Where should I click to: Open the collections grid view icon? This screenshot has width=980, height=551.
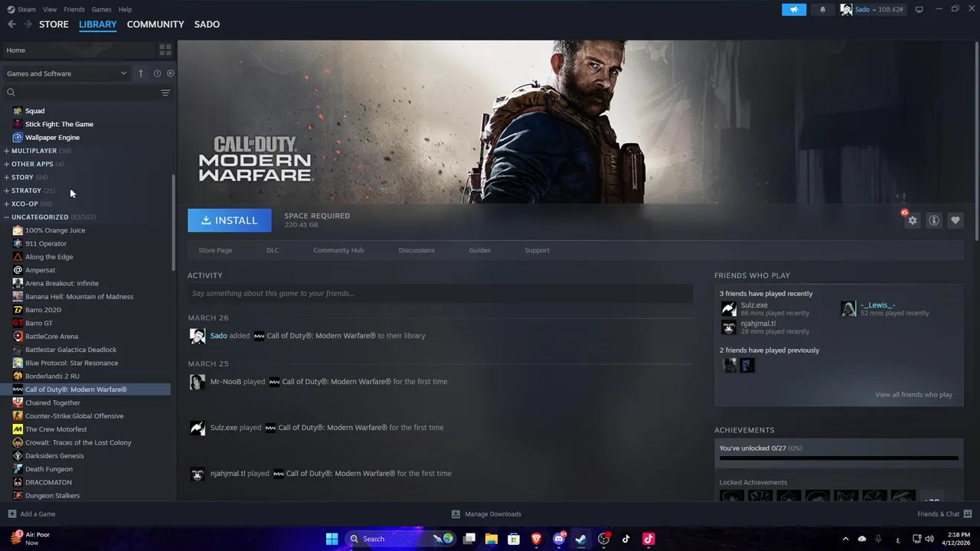pos(165,50)
